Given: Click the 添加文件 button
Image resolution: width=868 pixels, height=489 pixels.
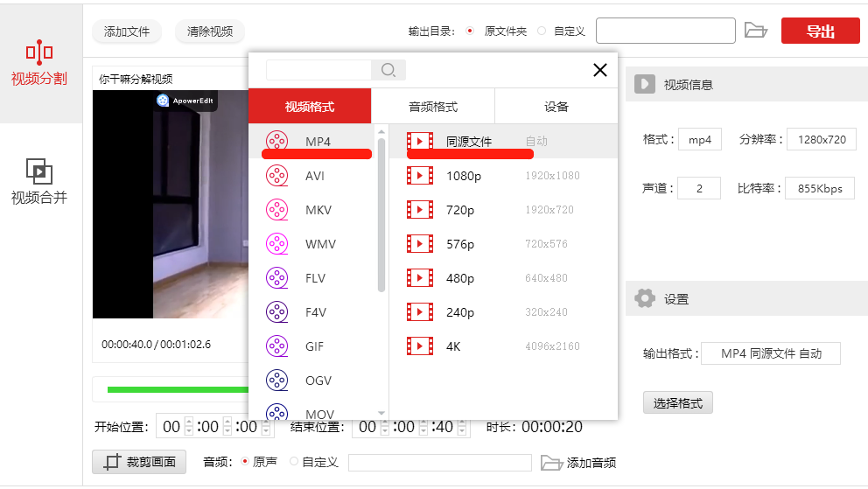Looking at the screenshot, I should coord(127,31).
